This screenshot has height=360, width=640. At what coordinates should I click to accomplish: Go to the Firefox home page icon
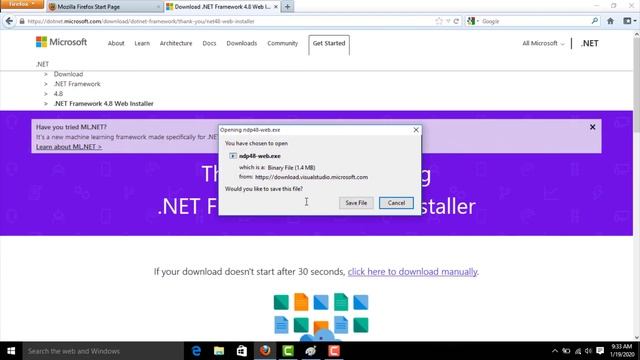[610, 21]
